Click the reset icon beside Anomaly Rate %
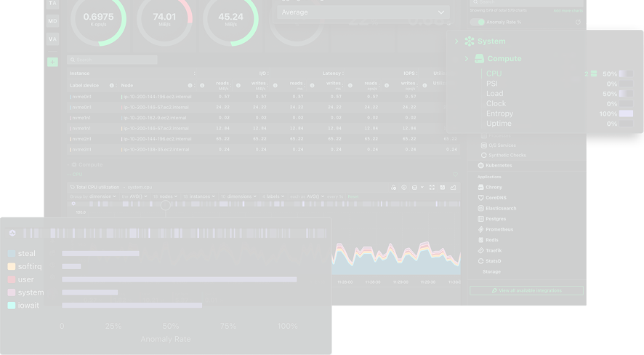This screenshot has width=644, height=355. point(579,22)
